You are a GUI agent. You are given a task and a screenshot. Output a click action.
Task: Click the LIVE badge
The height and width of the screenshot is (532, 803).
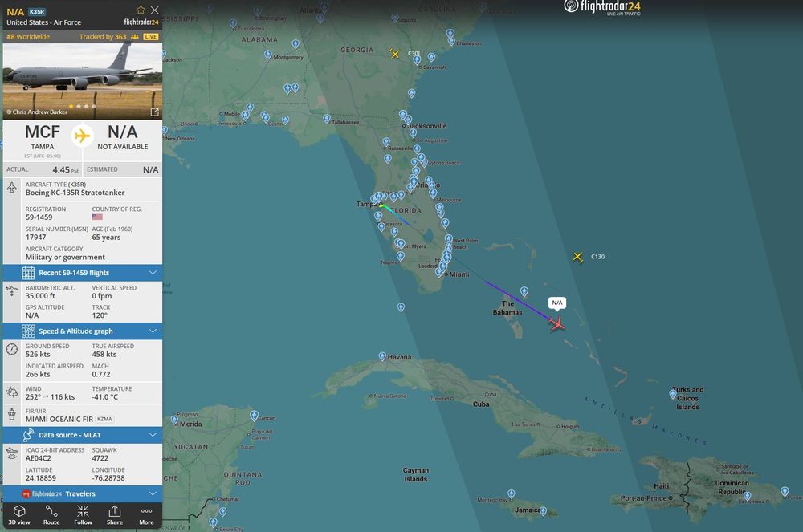[151, 37]
